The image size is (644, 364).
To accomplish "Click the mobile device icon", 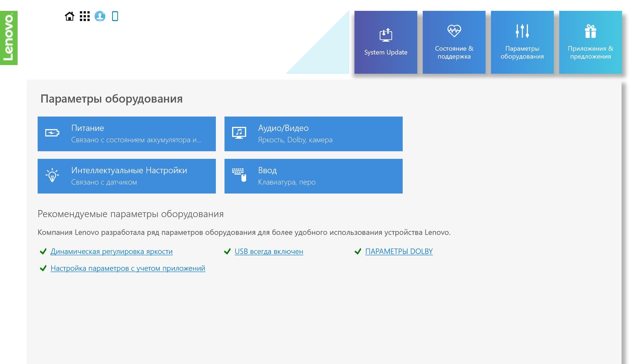I will 115,16.
